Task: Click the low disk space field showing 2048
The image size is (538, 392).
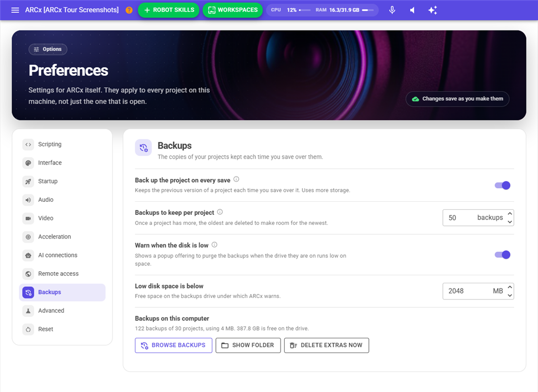Action: (478, 291)
